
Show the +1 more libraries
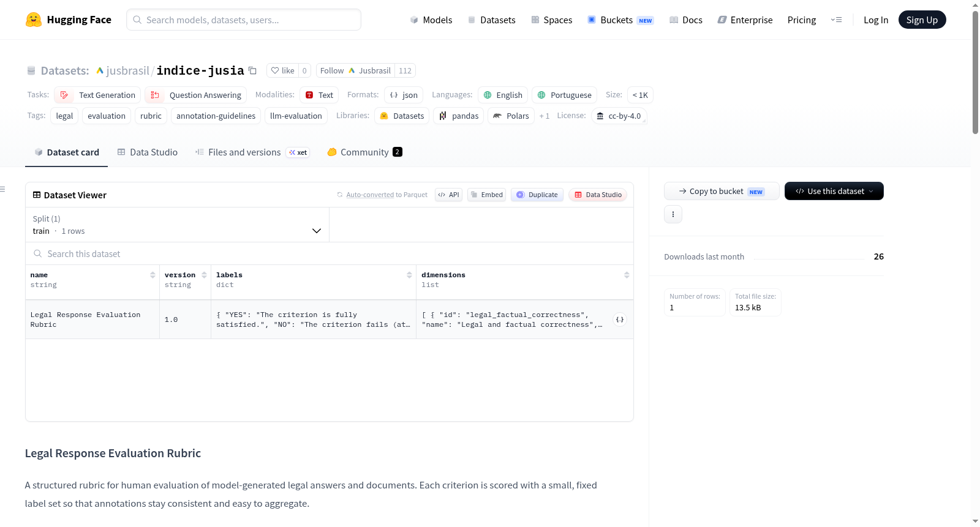(545, 116)
